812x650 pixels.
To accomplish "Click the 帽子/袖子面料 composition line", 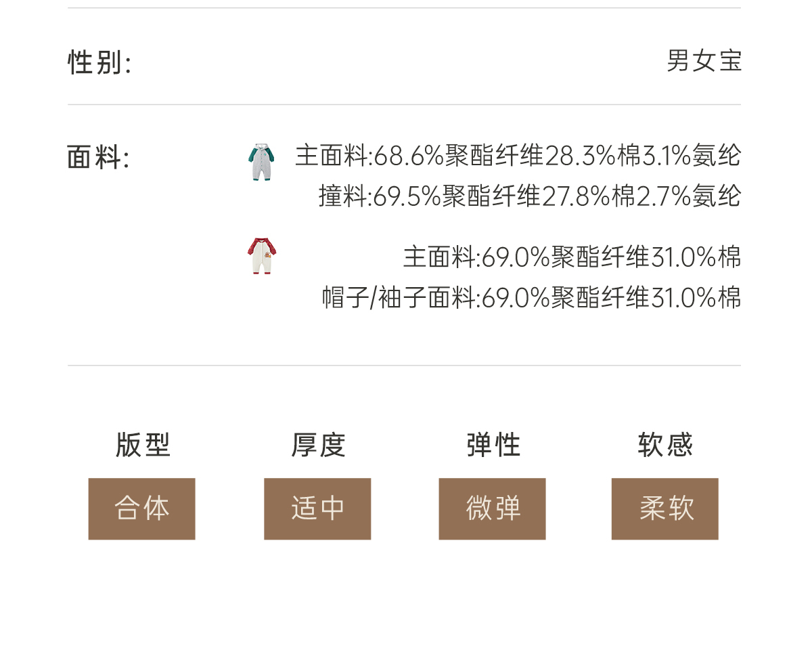I will click(x=531, y=298).
